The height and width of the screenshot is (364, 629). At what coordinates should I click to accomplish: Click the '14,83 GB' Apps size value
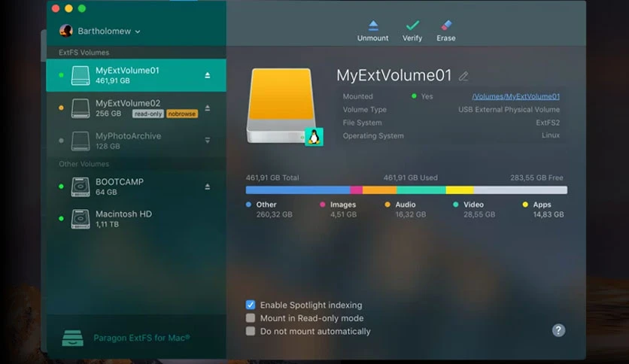pyautogui.click(x=548, y=214)
